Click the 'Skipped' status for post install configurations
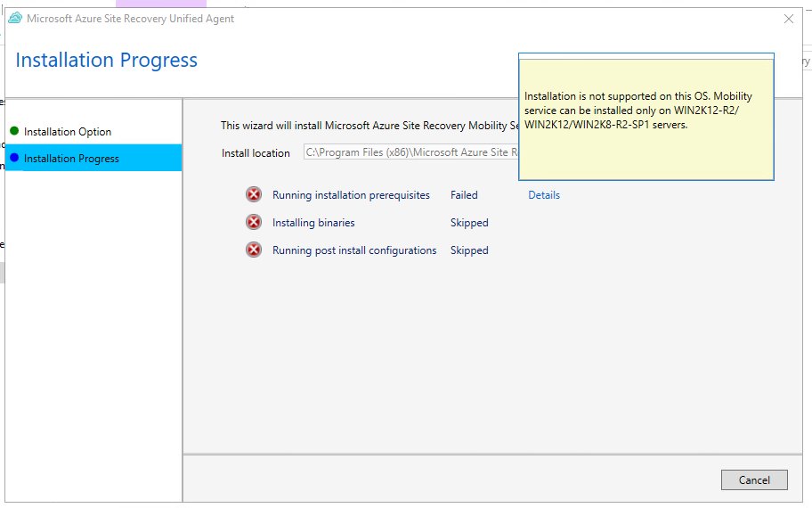 coord(469,250)
